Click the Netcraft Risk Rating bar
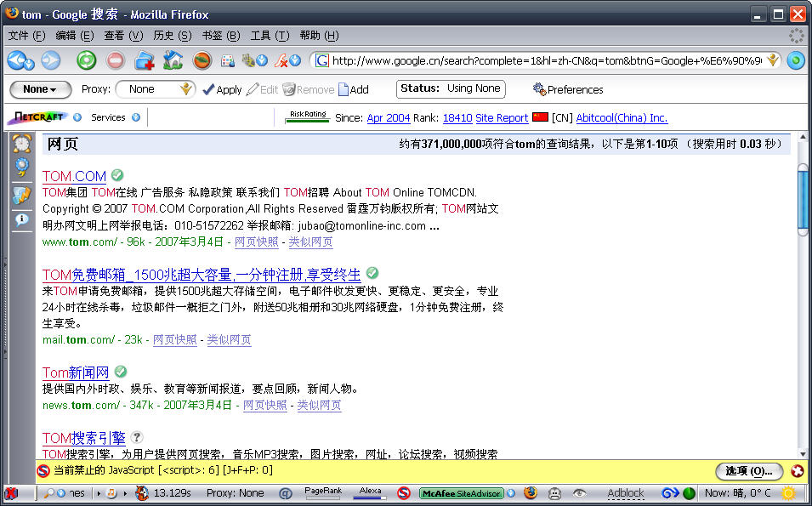Screen dimensions: 812x506 [308, 117]
